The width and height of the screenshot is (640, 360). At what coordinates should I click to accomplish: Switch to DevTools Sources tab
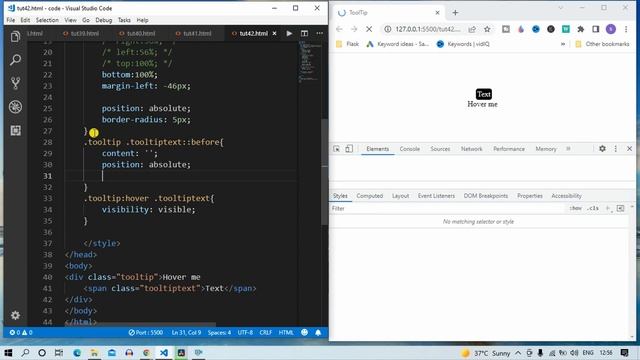click(440, 149)
